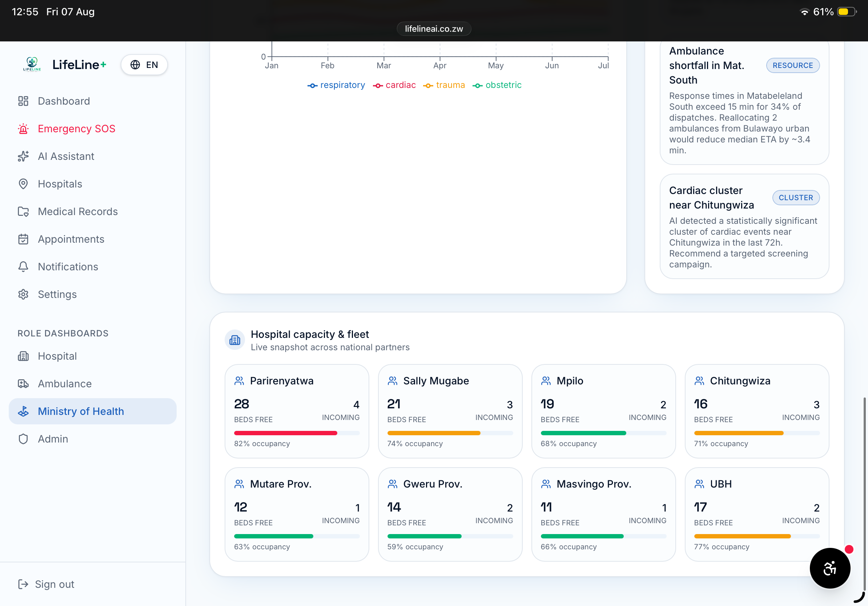
Task: Toggle the respiratory series in chart legend
Action: click(x=336, y=85)
